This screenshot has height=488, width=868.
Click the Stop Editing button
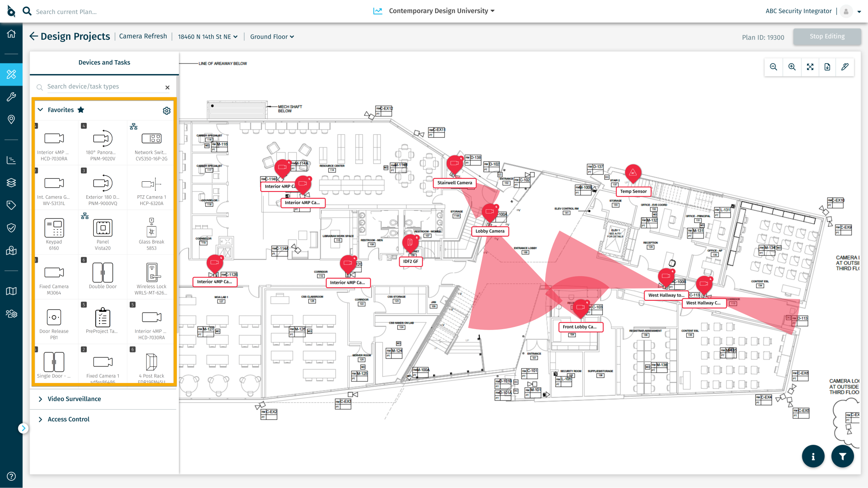pyautogui.click(x=827, y=36)
